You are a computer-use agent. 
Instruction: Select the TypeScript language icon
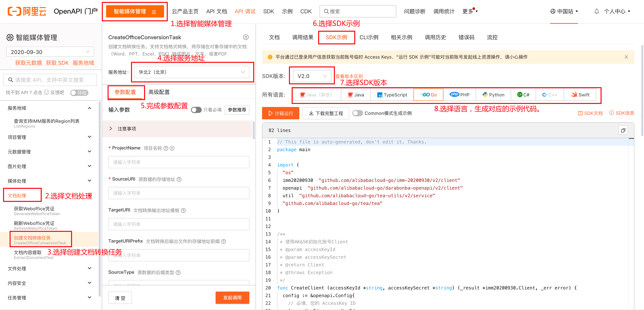[380, 95]
